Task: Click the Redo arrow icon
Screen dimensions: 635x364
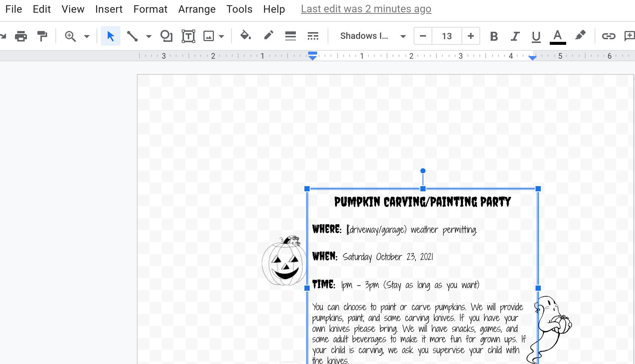Action: pos(3,36)
